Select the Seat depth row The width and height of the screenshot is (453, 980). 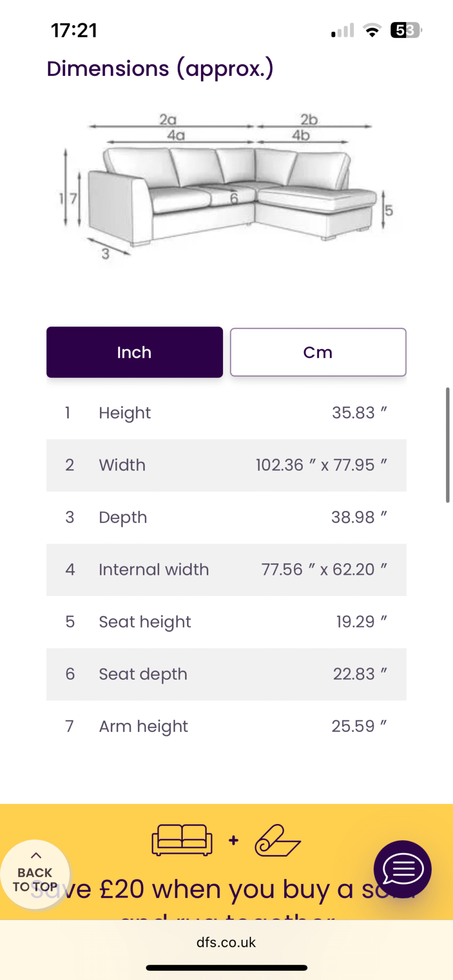point(226,674)
